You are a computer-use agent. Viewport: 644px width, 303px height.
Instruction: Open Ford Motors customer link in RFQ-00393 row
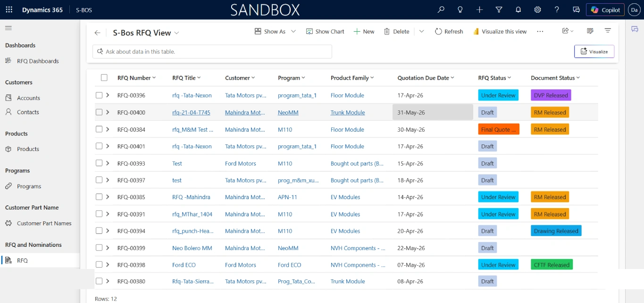pyautogui.click(x=241, y=164)
